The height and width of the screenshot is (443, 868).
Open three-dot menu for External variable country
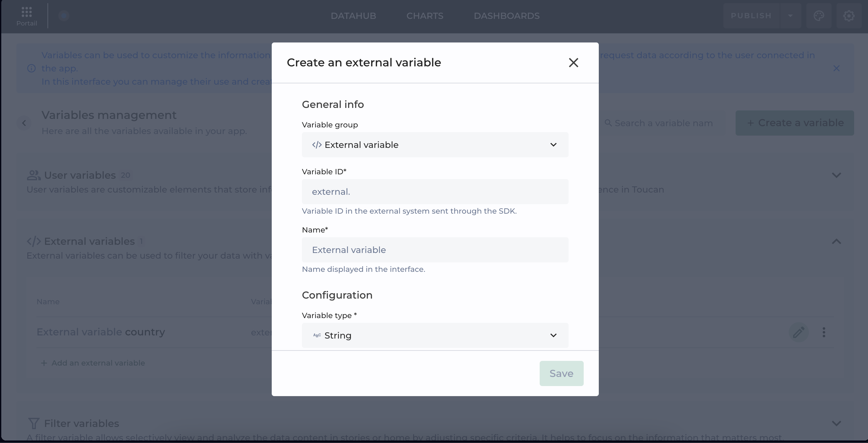tap(824, 333)
